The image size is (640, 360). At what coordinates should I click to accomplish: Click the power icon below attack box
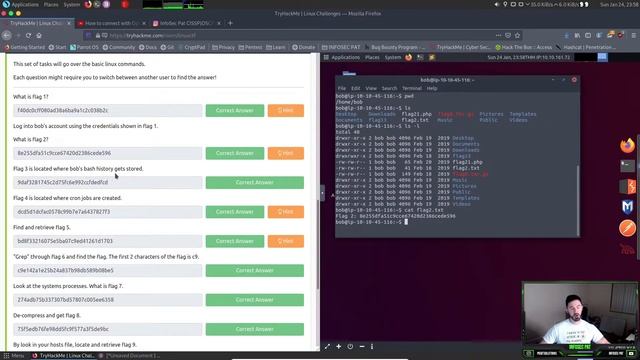click(x=350, y=347)
